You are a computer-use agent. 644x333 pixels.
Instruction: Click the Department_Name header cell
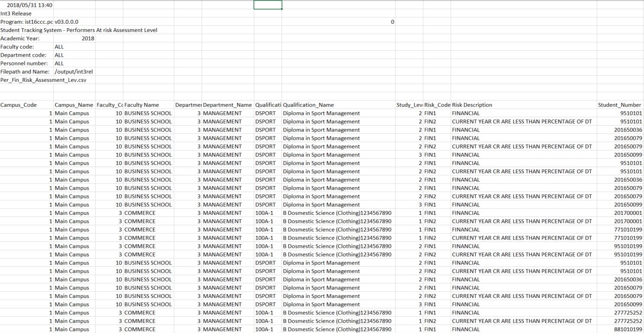pyautogui.click(x=227, y=105)
